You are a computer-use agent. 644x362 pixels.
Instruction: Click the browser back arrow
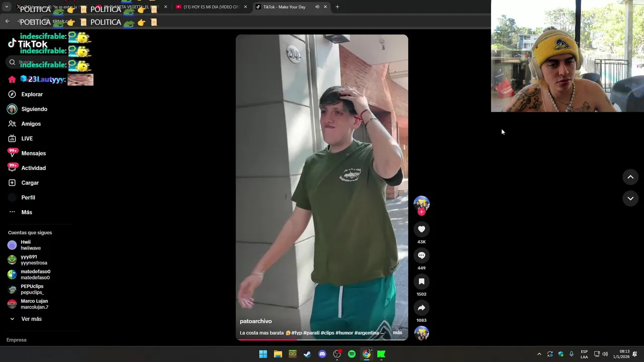7,21
